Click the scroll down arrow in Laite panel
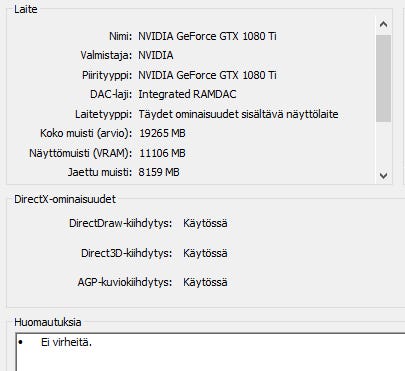This screenshot has width=405, height=371. (383, 175)
